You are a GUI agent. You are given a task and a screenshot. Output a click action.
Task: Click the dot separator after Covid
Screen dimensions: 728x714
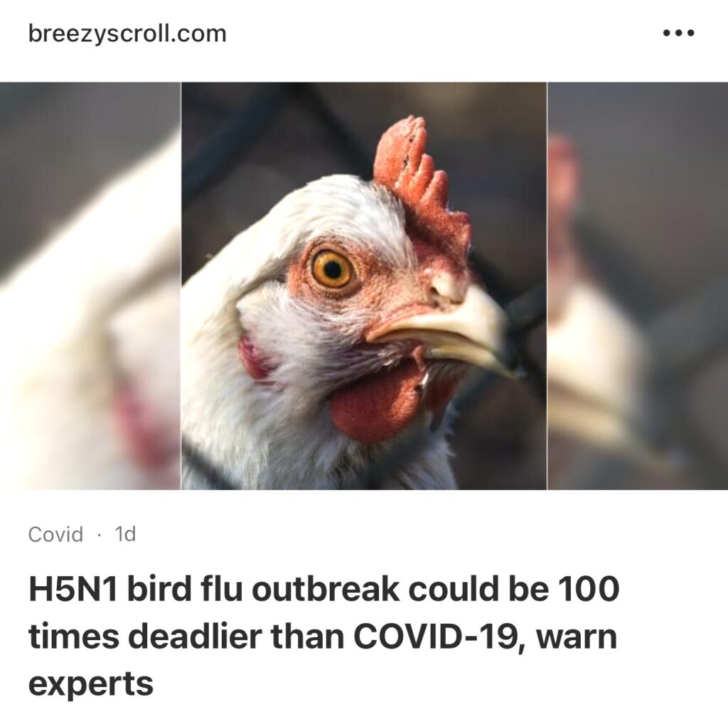pyautogui.click(x=99, y=534)
